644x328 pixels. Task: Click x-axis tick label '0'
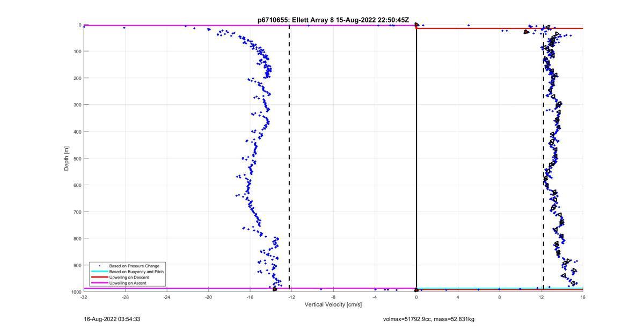(x=416, y=297)
